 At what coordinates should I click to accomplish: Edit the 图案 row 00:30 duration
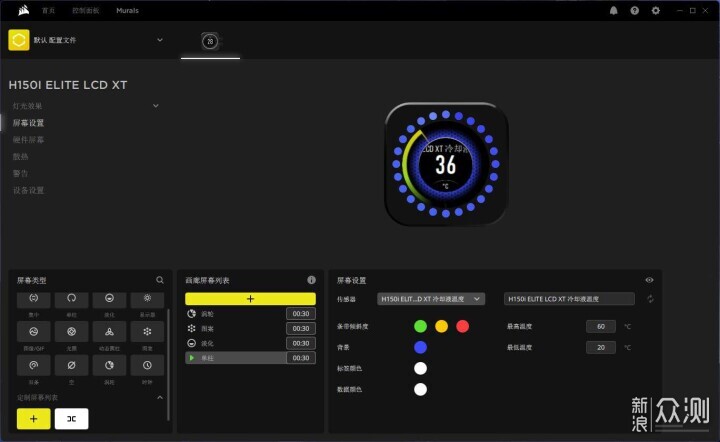[x=301, y=329]
